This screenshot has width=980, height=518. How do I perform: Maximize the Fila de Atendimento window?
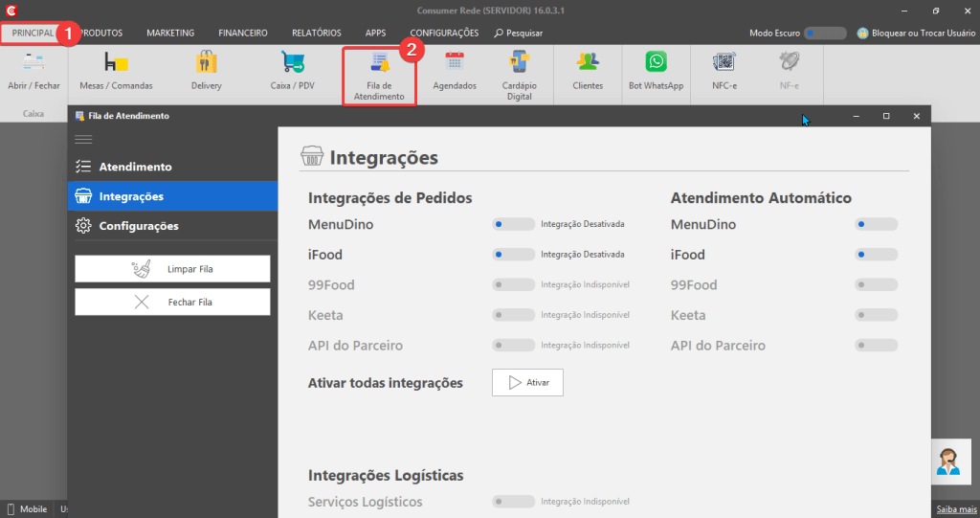pos(886,116)
